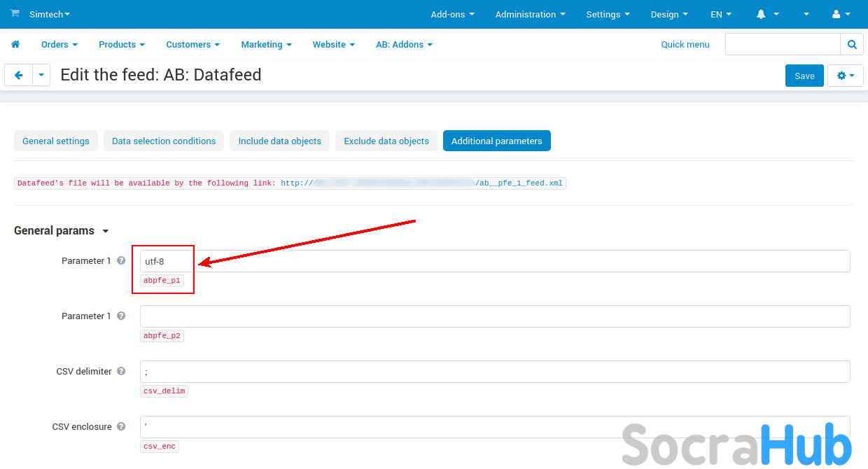Show help icon for CSV delimiter

click(121, 371)
